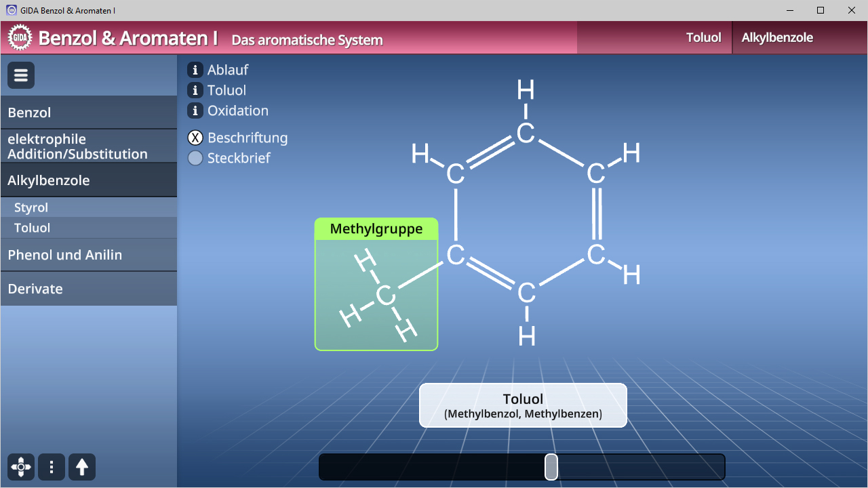Viewport: 868px width, 488px height.
Task: Click the GIDA gear logo
Action: coord(20,38)
